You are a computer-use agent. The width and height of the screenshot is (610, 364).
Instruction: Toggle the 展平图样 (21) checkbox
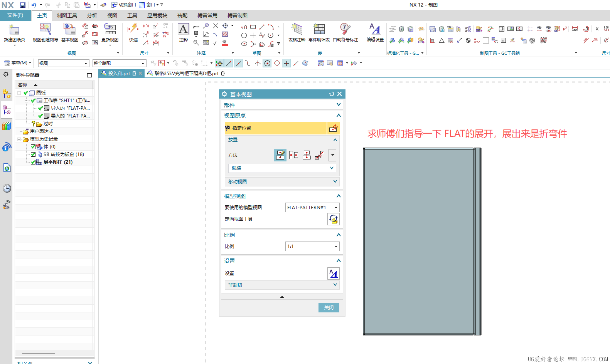pyautogui.click(x=33, y=162)
